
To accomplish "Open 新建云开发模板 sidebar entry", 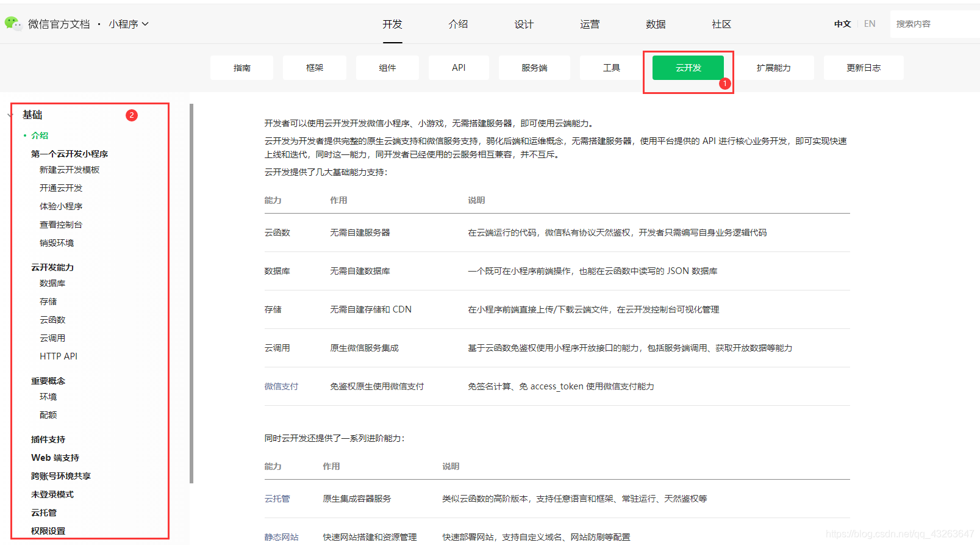I will coord(70,170).
